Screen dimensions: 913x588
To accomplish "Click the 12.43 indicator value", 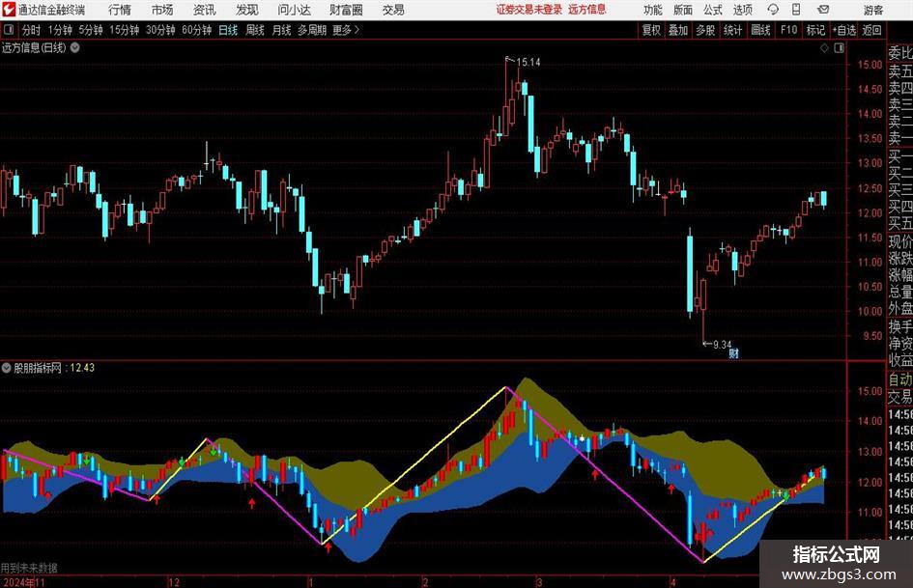I will pos(82,368).
